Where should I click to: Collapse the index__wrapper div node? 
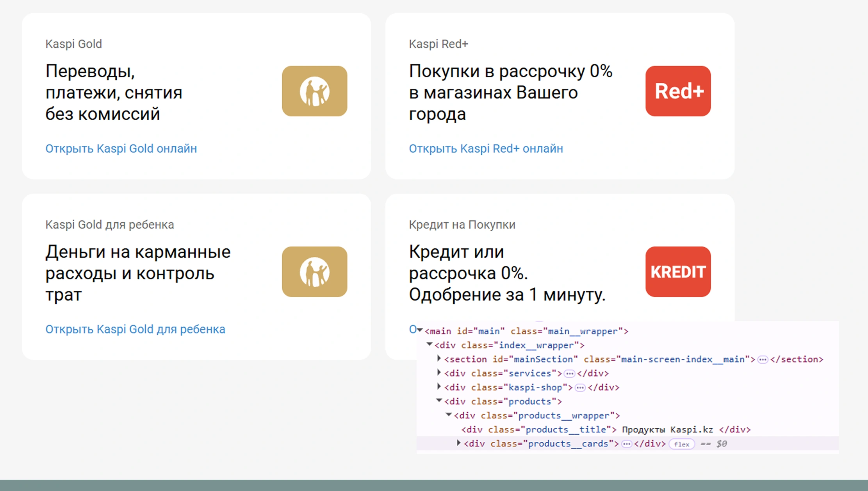point(430,345)
